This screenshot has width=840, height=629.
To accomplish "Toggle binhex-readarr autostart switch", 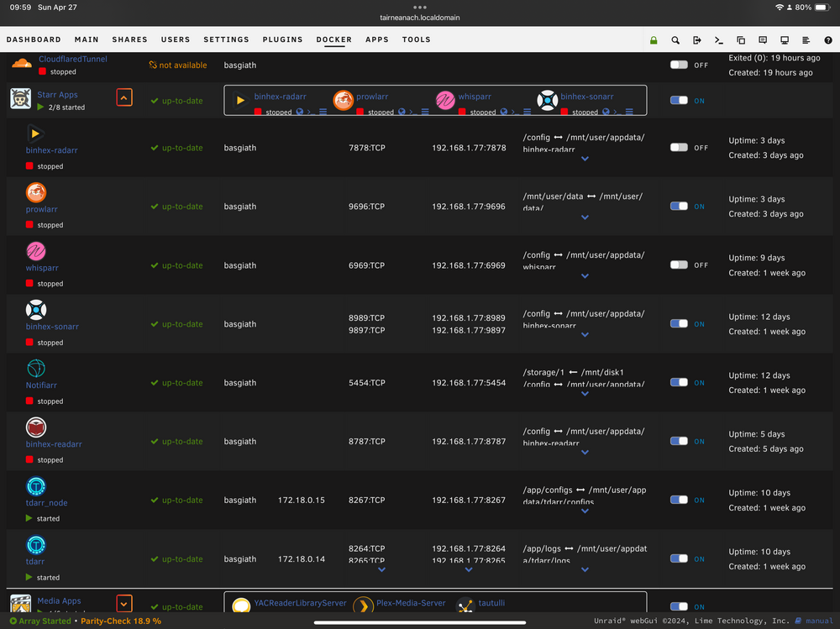I will (679, 441).
